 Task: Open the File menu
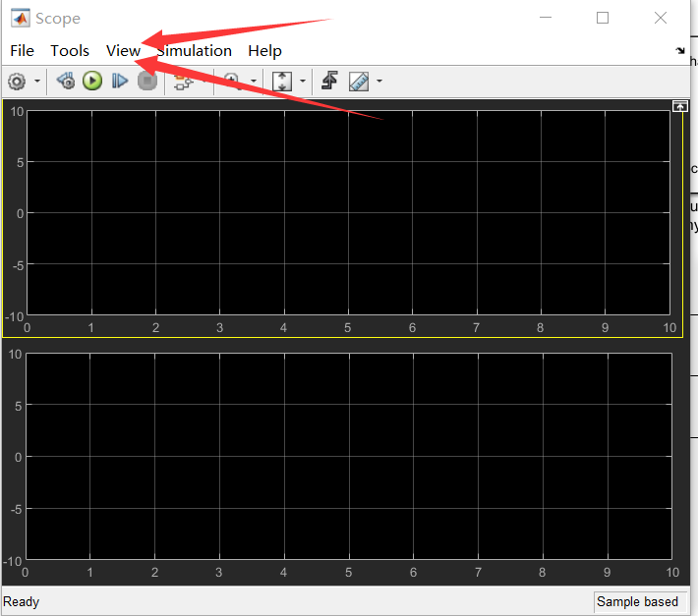23,51
